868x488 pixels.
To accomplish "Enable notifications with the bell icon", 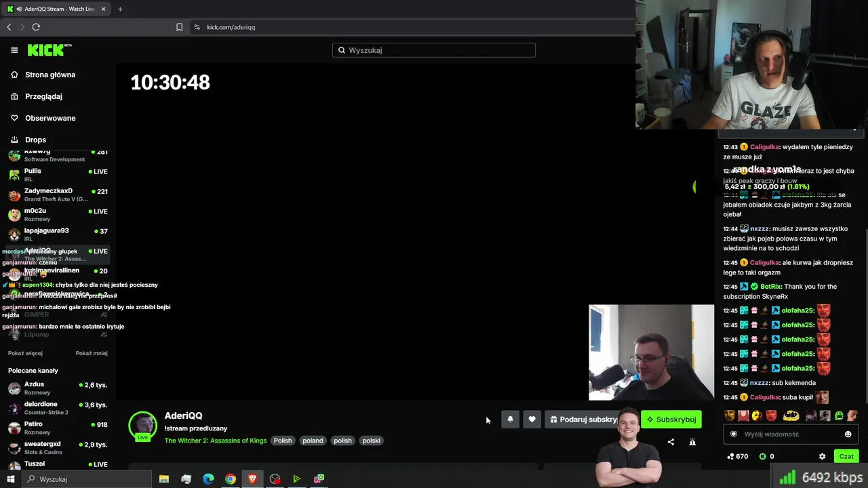I will (510, 420).
